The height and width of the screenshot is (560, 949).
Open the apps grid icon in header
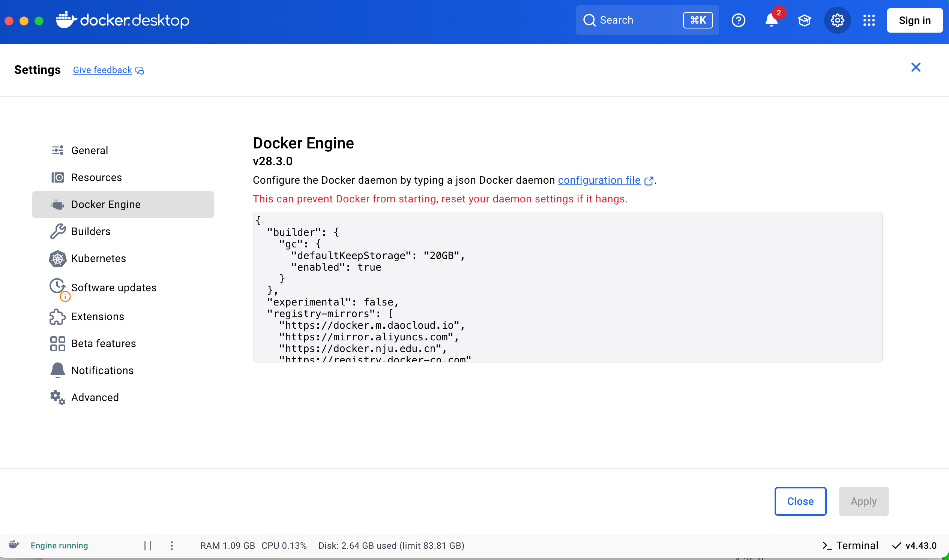click(x=869, y=20)
